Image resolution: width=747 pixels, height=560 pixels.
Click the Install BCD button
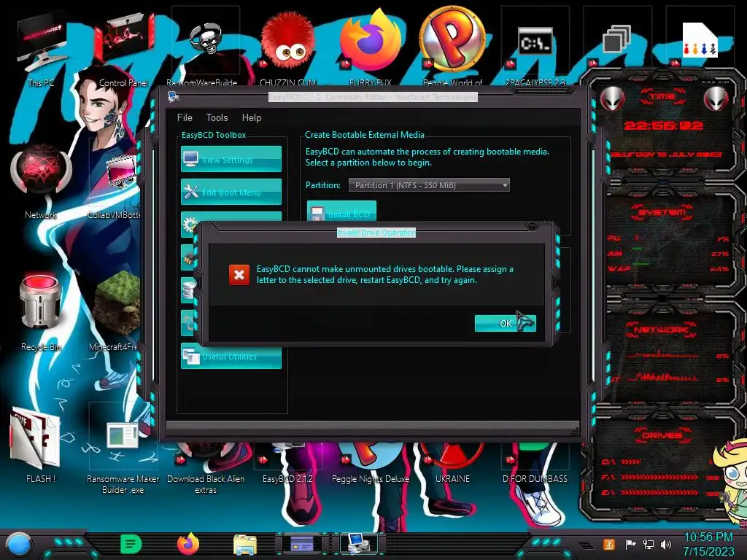[x=341, y=211]
